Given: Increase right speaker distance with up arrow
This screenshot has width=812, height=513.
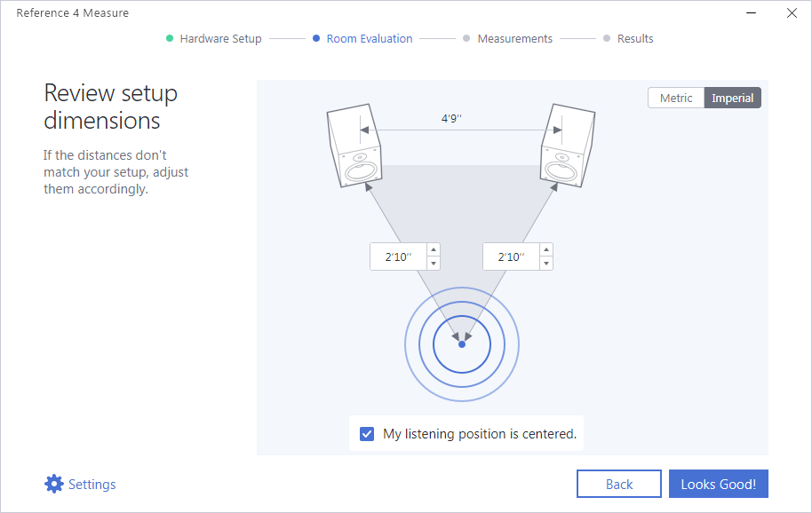Looking at the screenshot, I should pyautogui.click(x=545, y=250).
